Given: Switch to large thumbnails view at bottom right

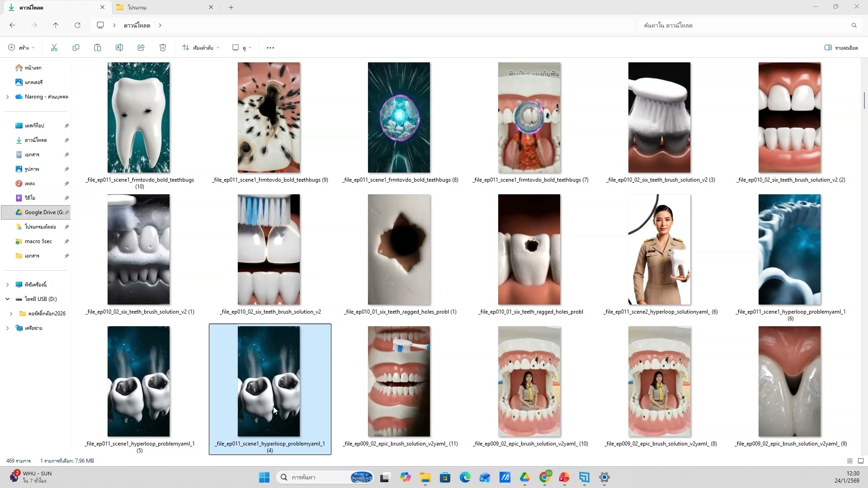Looking at the screenshot, I should pyautogui.click(x=861, y=461).
